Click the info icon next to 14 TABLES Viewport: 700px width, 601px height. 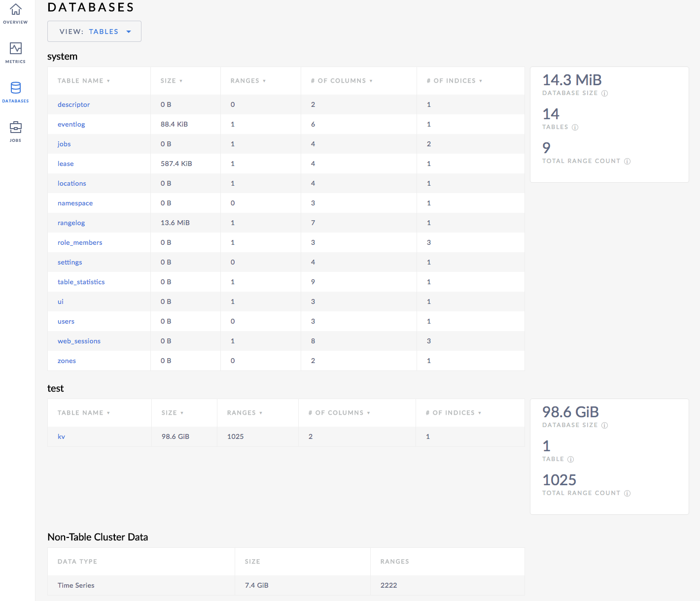576,127
